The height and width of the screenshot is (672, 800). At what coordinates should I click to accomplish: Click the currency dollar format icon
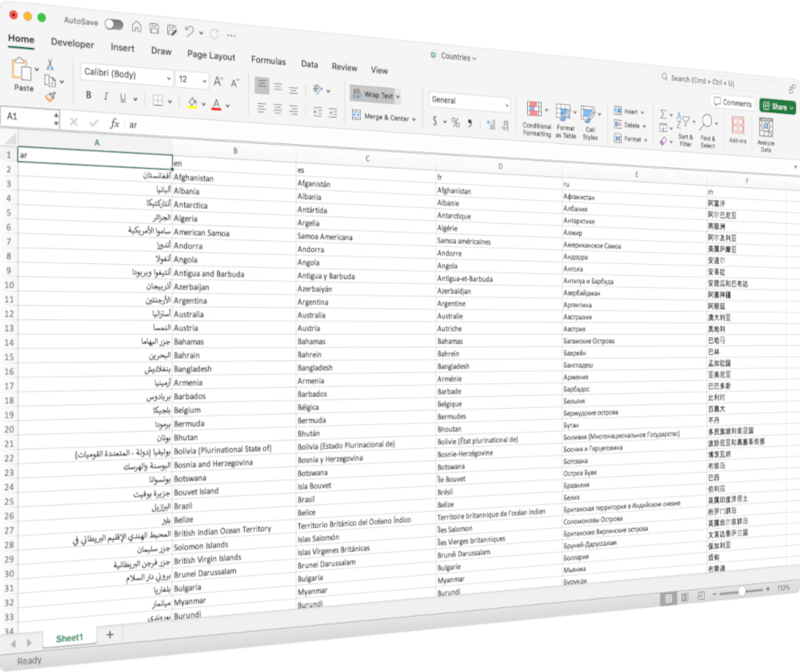coord(434,121)
